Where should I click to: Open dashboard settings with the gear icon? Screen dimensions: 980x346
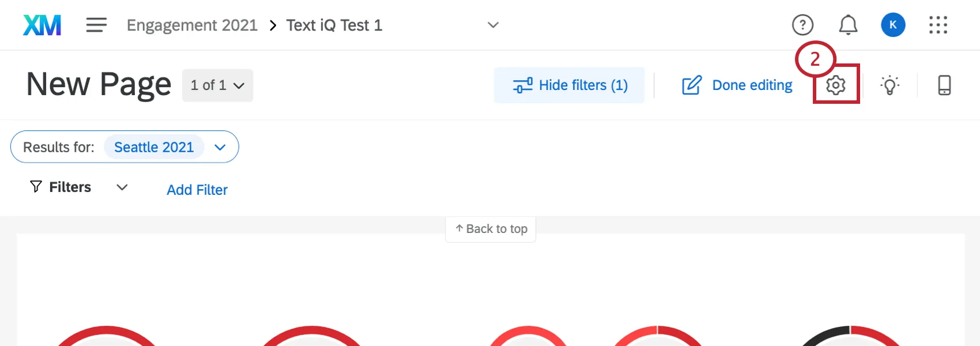pos(836,85)
